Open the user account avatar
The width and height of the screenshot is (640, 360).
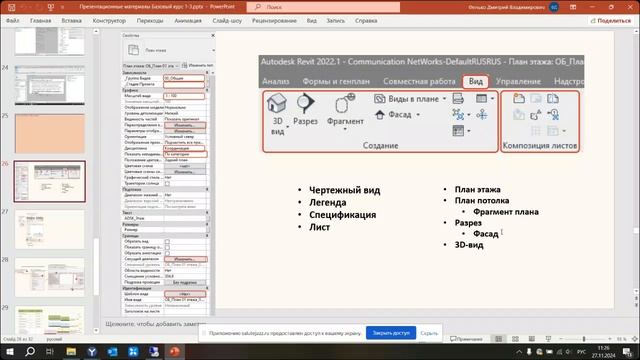tap(554, 7)
